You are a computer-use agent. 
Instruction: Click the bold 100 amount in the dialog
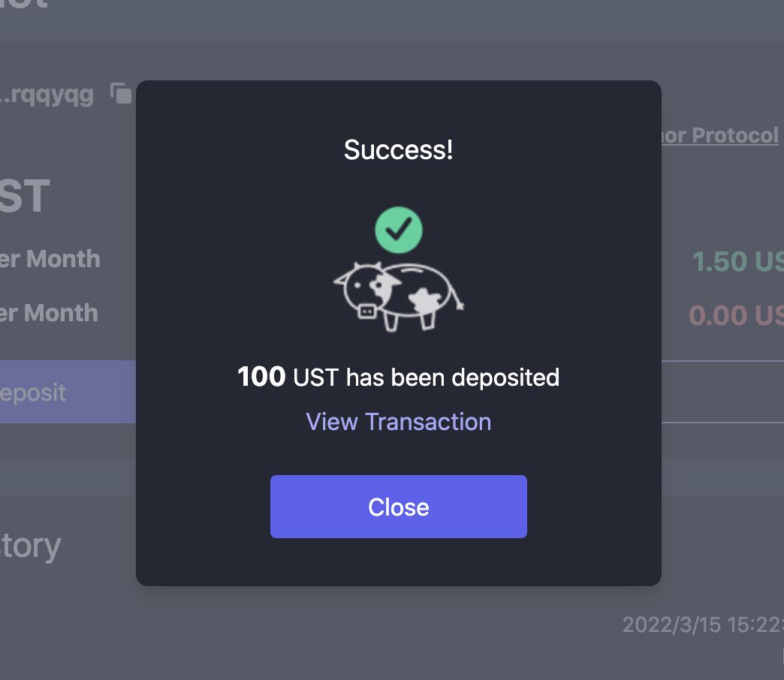click(261, 377)
